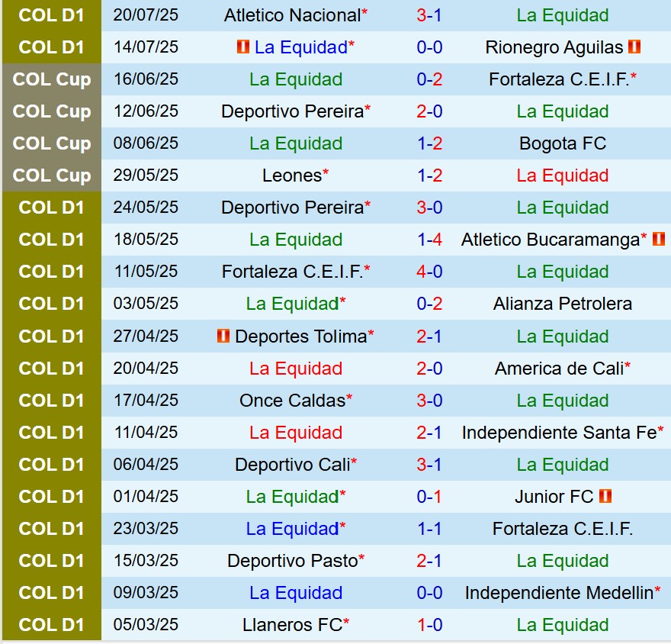This screenshot has height=644, width=671.
Task: Click the red card icon after Atletico Bucaramanga
Action: tap(659, 239)
